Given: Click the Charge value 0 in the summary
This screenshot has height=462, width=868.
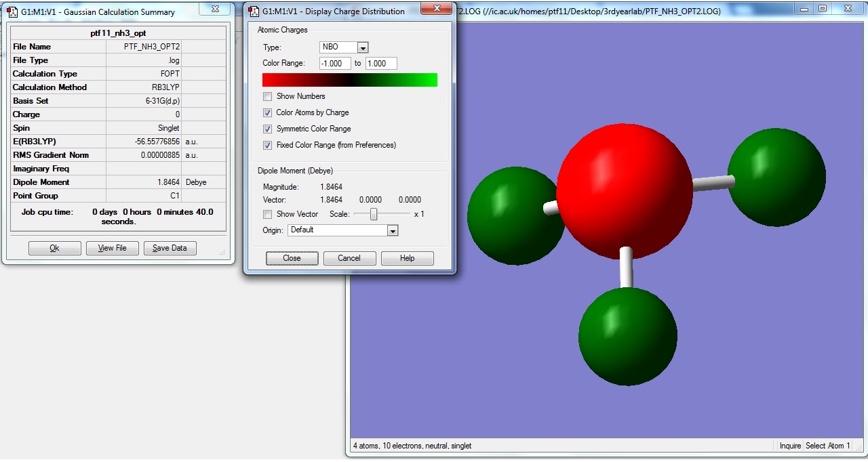Looking at the screenshot, I should (178, 114).
